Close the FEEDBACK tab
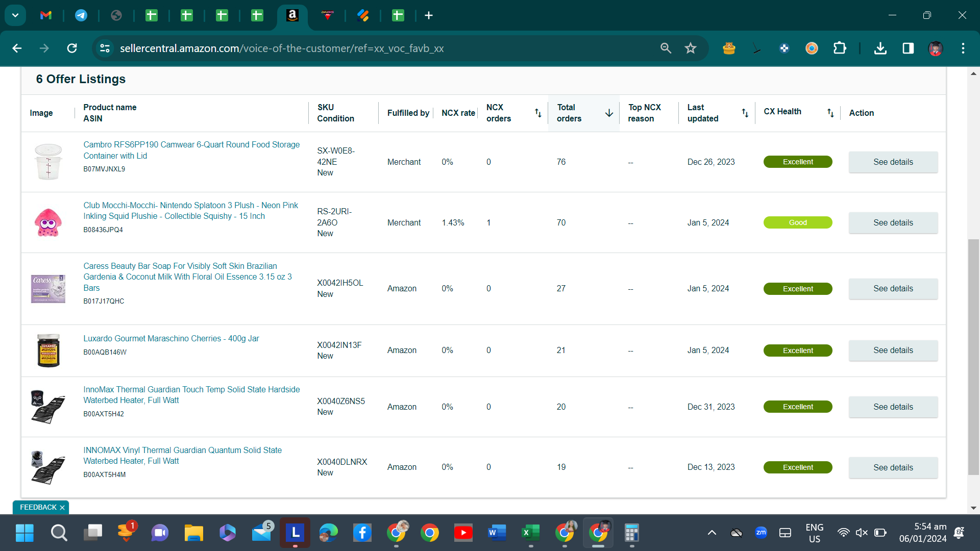Screen dimensions: 980x551 62,508
